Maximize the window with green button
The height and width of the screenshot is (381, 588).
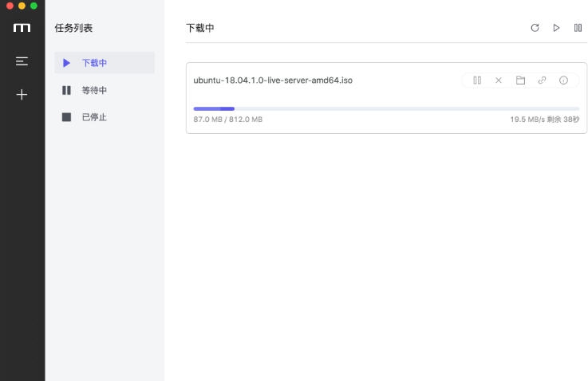pyautogui.click(x=34, y=6)
